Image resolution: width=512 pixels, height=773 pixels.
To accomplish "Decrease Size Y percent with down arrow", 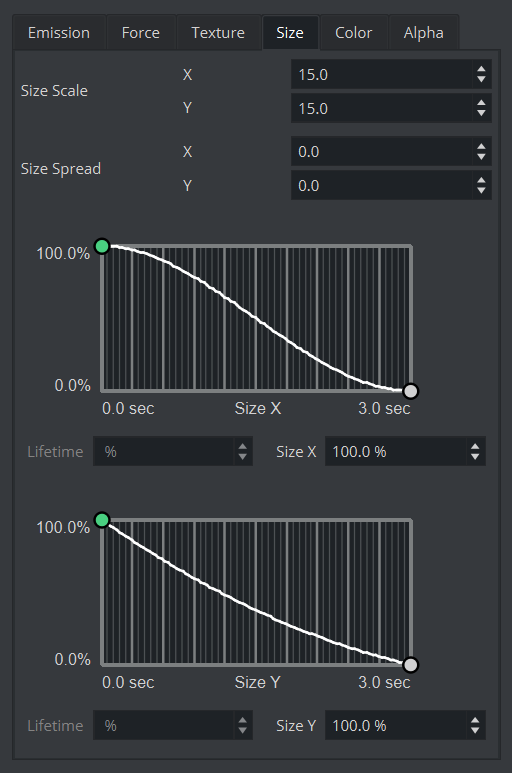I will coord(475,731).
